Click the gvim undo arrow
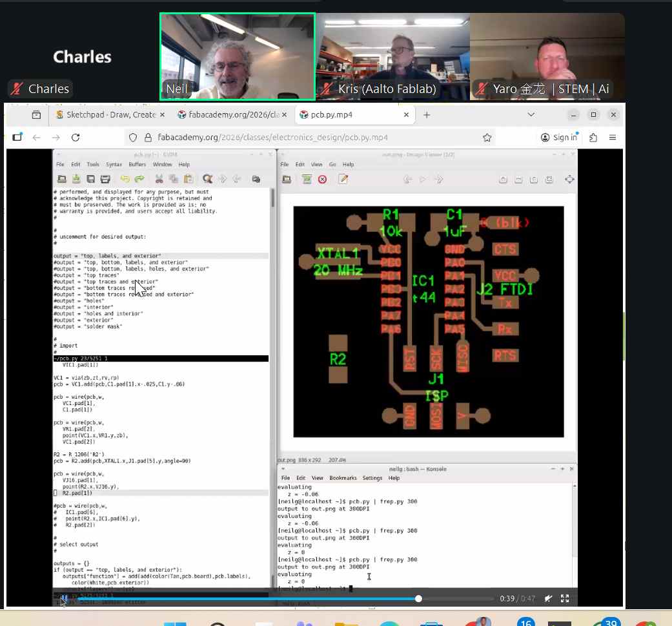The image size is (672, 626). [x=125, y=179]
